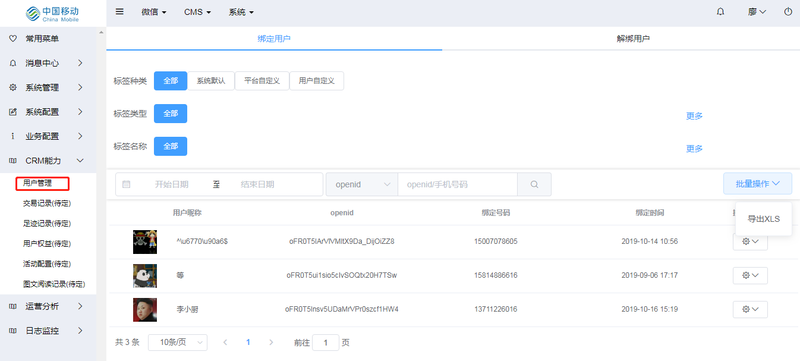The image size is (800, 361).
Task: Open the 系统 top menu dropdown
Action: click(x=241, y=12)
